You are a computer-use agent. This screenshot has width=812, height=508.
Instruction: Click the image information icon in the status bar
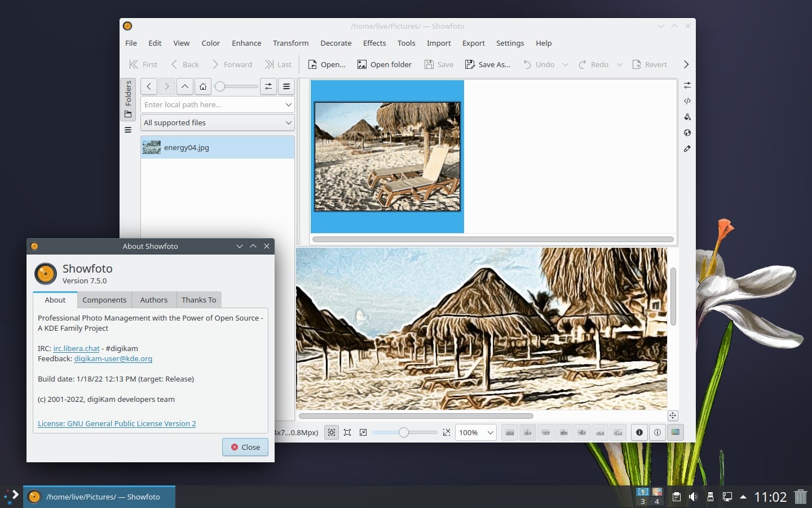click(639, 432)
